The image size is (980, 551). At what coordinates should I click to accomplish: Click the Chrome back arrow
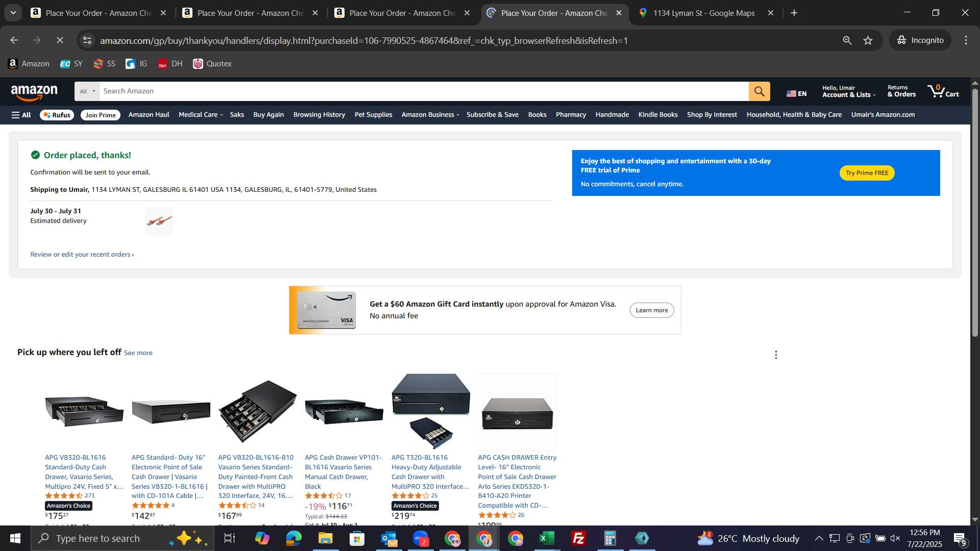click(14, 40)
